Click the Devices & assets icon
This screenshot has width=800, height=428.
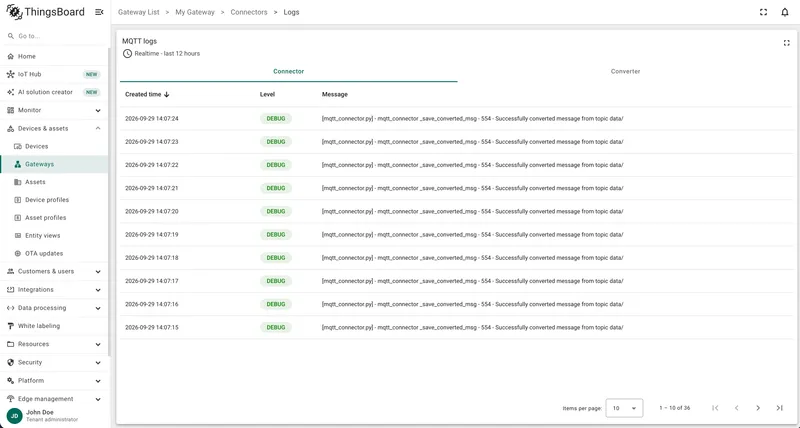pyautogui.click(x=11, y=129)
